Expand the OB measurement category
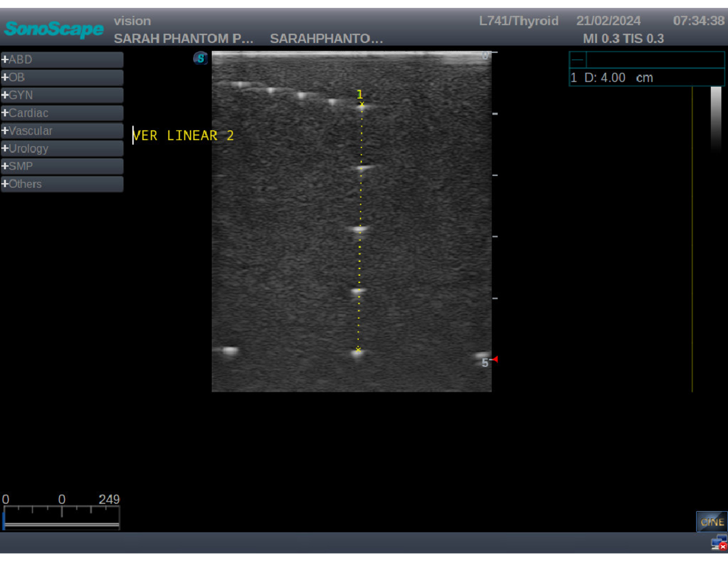This screenshot has width=728, height=562. 62,78
